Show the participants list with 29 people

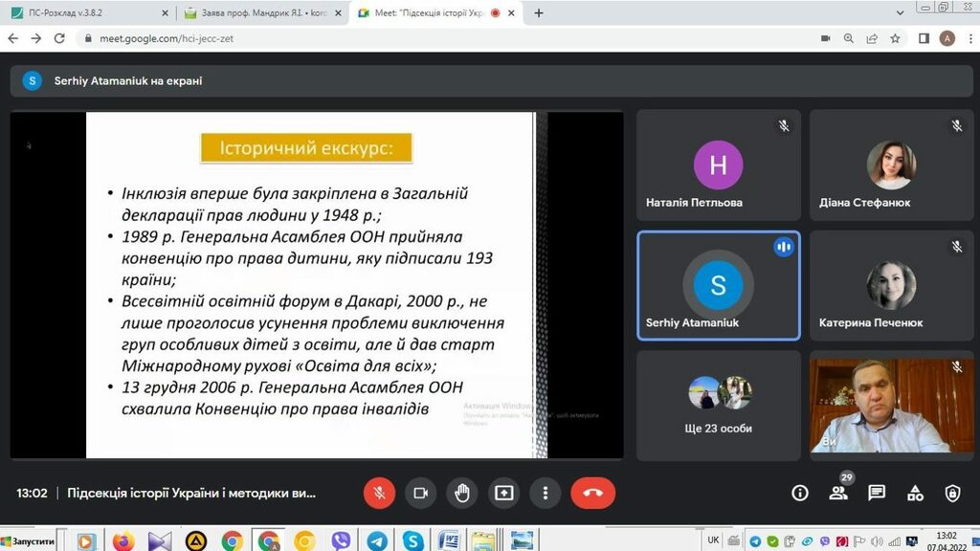pyautogui.click(x=838, y=493)
